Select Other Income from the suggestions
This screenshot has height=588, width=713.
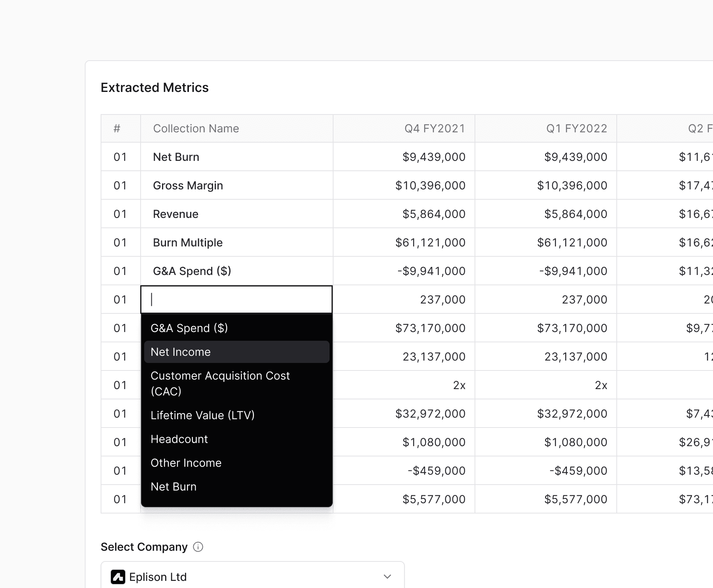(x=237, y=463)
